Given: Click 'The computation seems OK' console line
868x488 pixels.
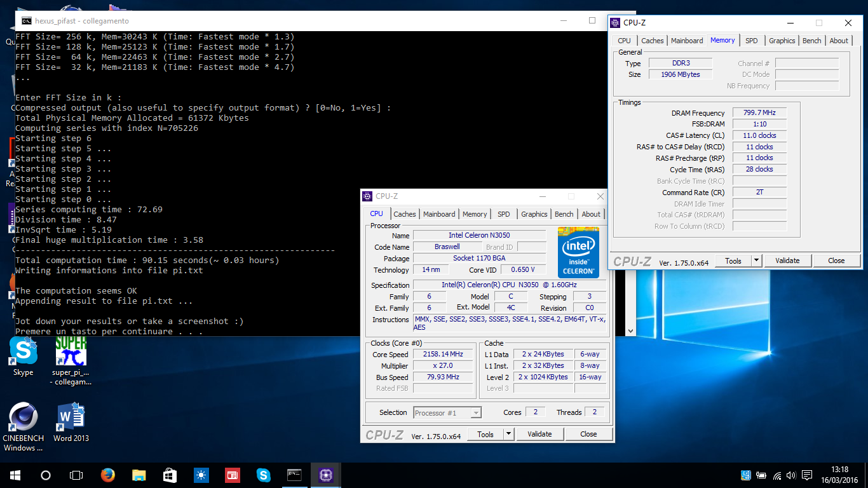Looking at the screenshot, I should pos(76,290).
